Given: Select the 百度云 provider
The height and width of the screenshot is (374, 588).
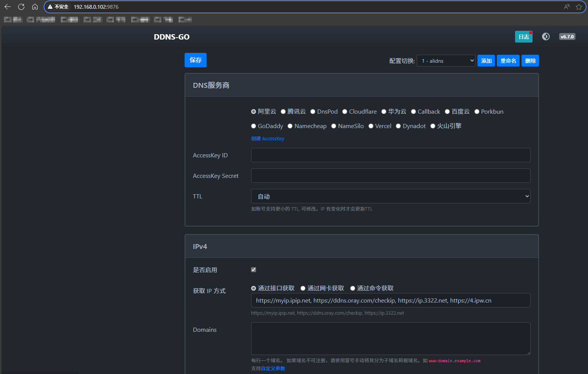Looking at the screenshot, I should (447, 111).
